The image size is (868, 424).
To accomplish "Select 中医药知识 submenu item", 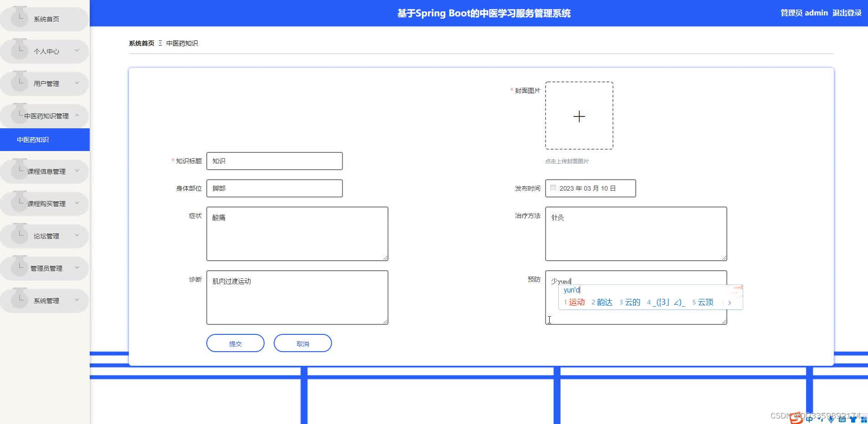I will (45, 140).
